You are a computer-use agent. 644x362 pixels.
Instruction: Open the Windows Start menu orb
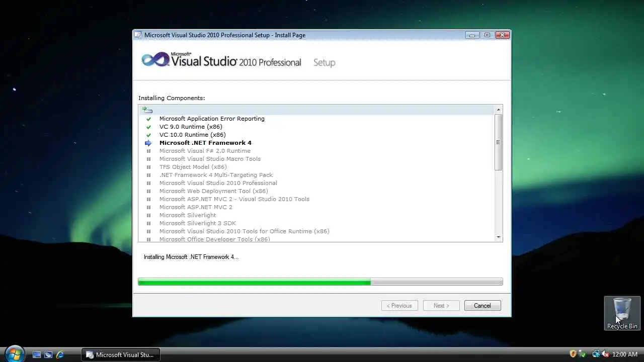point(15,354)
